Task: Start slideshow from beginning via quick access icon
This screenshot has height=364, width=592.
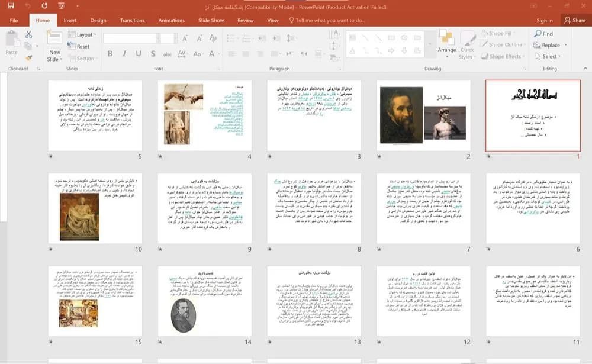Action: pyautogui.click(x=61, y=6)
